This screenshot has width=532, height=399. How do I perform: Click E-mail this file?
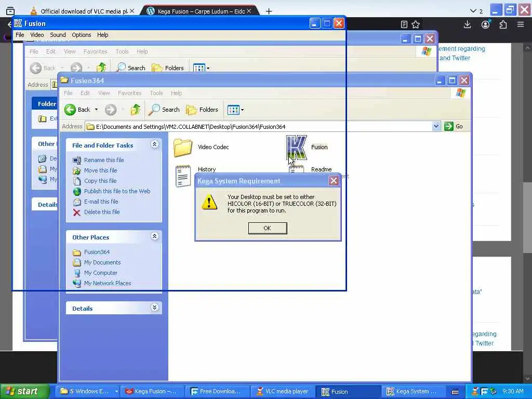[101, 202]
